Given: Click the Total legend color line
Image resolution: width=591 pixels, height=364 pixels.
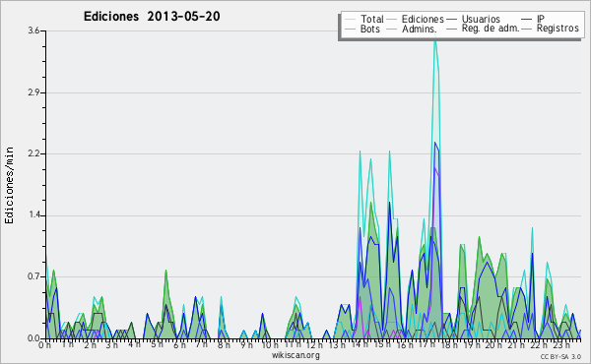Looking at the screenshot, I should [x=350, y=20].
